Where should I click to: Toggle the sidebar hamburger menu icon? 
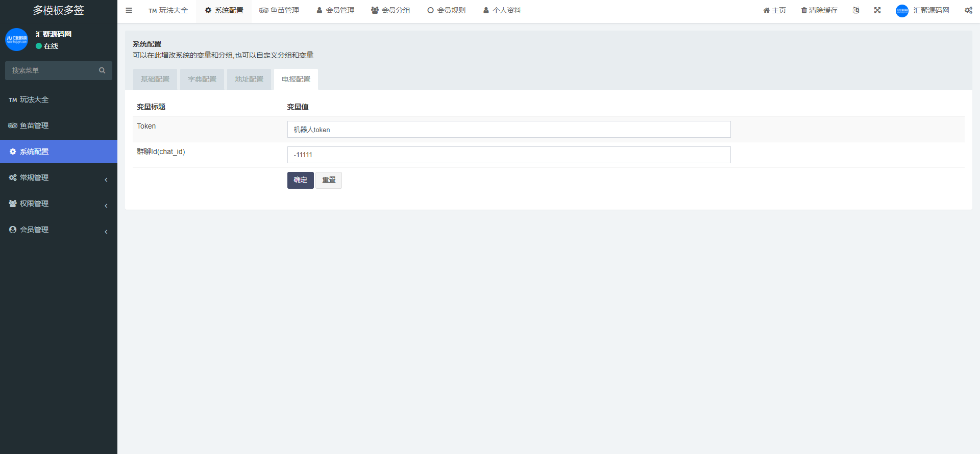pos(129,10)
